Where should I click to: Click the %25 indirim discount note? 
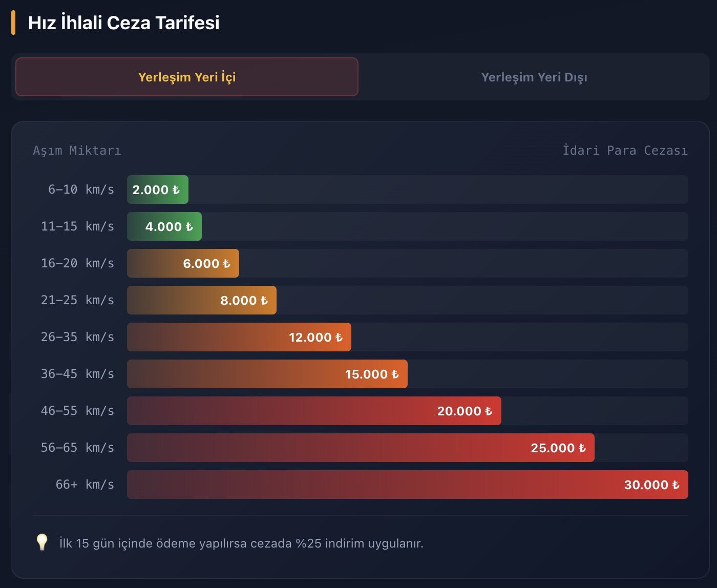[241, 543]
